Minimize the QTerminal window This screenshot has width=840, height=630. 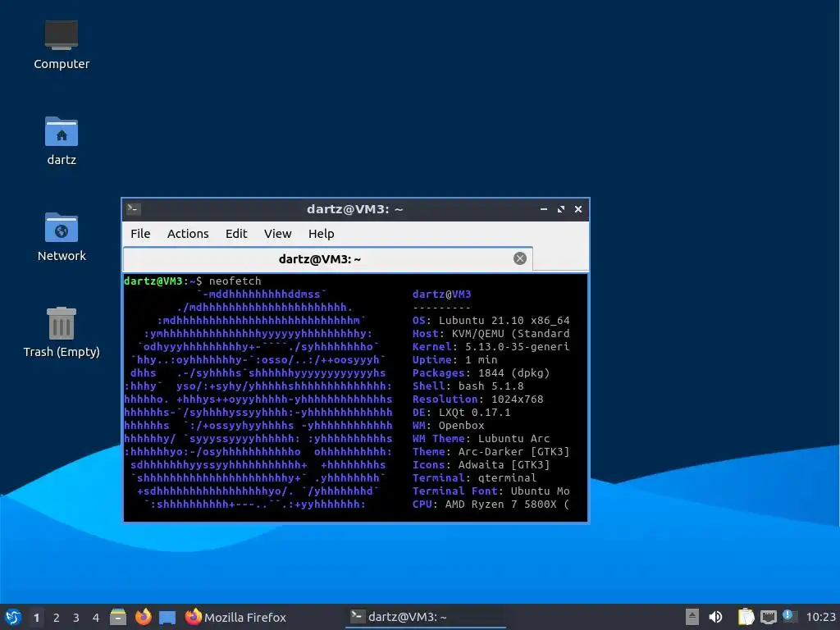tap(544, 209)
